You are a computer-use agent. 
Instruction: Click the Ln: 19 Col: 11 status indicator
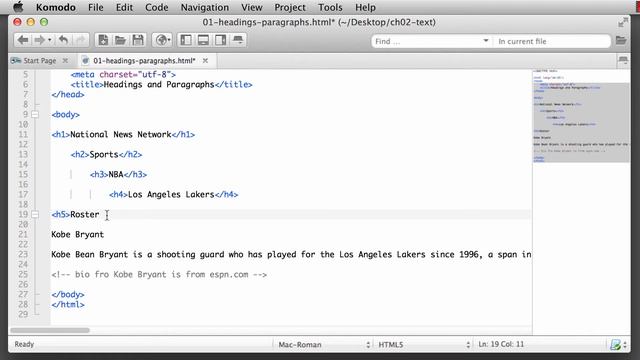501,344
